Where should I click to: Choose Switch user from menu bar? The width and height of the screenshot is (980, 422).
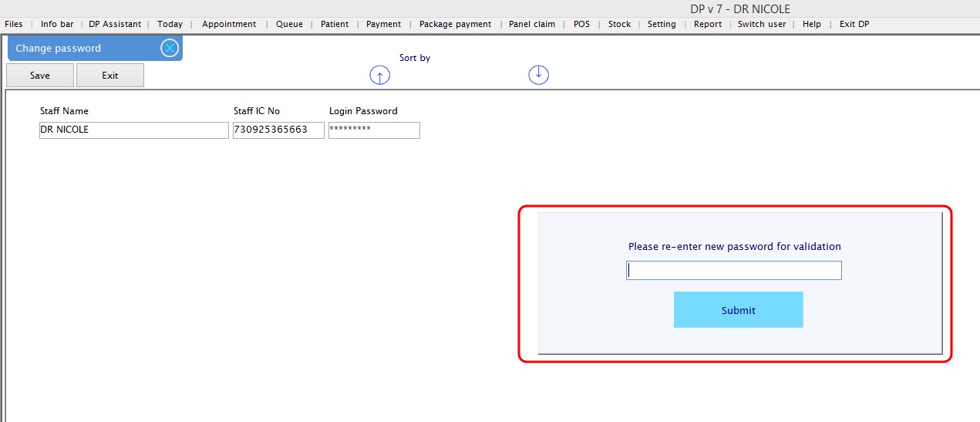pos(762,24)
